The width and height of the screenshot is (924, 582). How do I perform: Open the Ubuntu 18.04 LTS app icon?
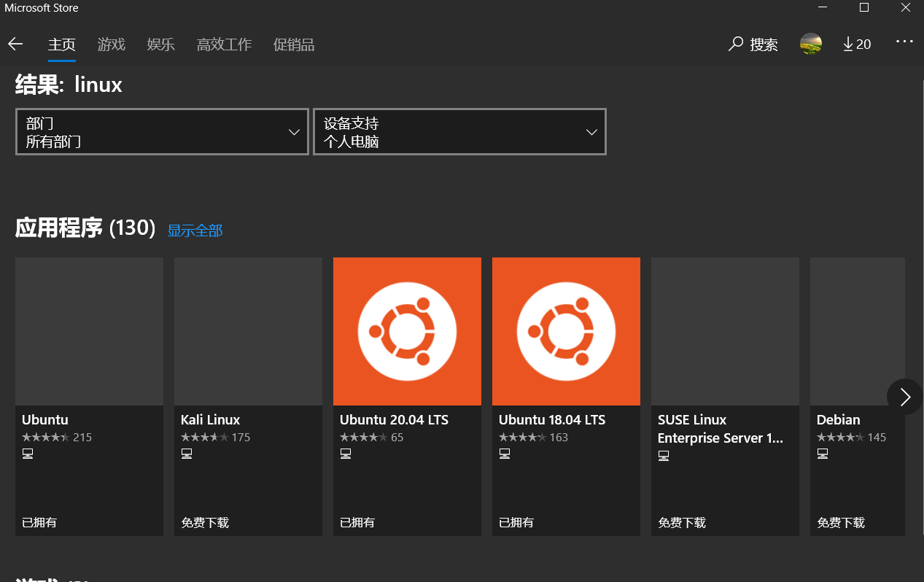[566, 331]
